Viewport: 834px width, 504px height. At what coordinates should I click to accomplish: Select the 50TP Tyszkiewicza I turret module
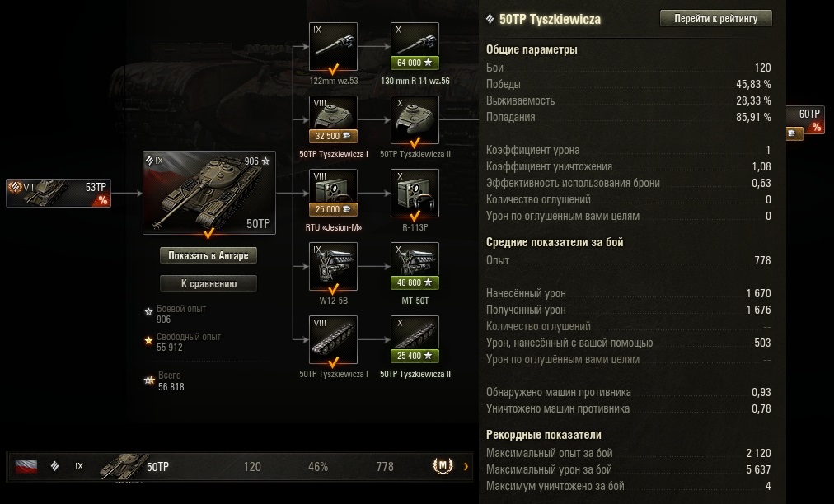coord(333,120)
